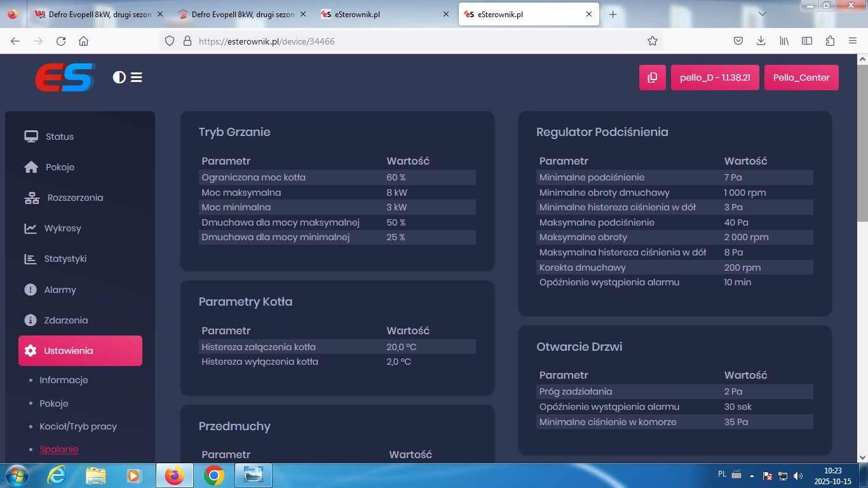The width and height of the screenshot is (868, 488).
Task: Open Alarmy sidebar item
Action: (60, 290)
